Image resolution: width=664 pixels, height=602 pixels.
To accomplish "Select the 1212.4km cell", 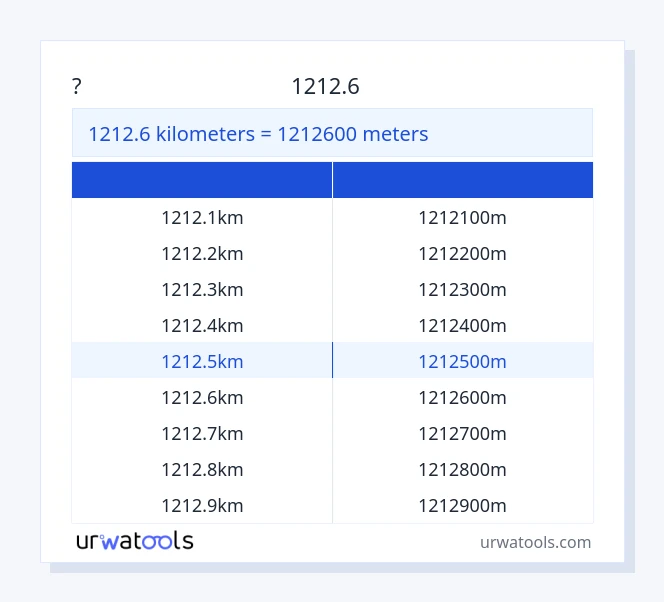I will (x=202, y=325).
